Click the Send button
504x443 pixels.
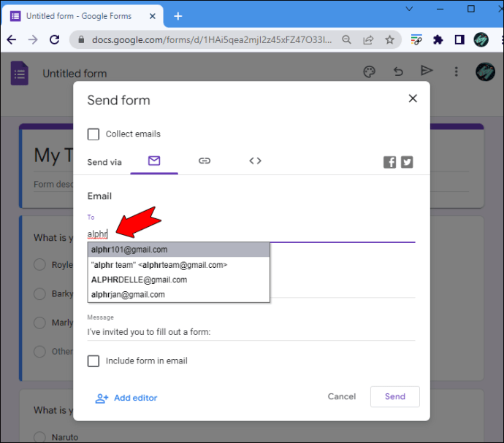point(395,396)
